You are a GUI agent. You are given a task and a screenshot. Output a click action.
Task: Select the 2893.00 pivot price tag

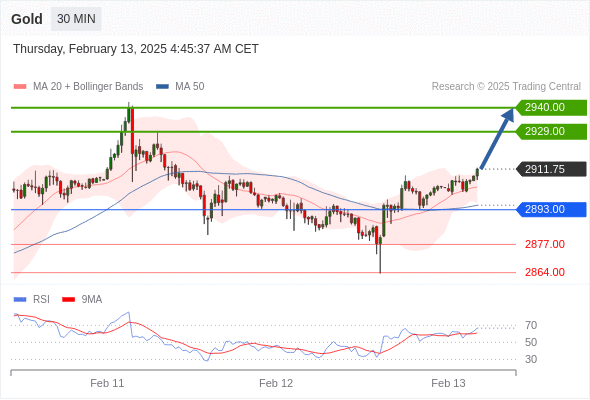tap(551, 210)
